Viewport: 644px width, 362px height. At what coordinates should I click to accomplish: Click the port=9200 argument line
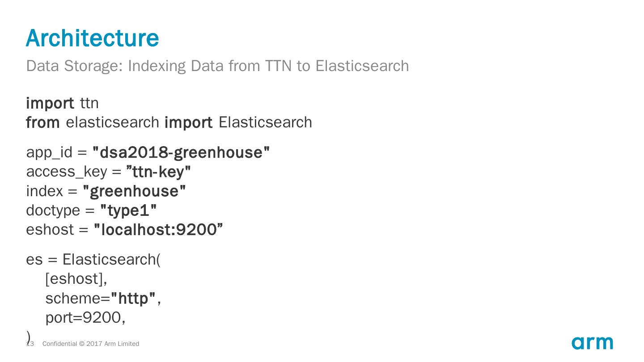click(85, 318)
